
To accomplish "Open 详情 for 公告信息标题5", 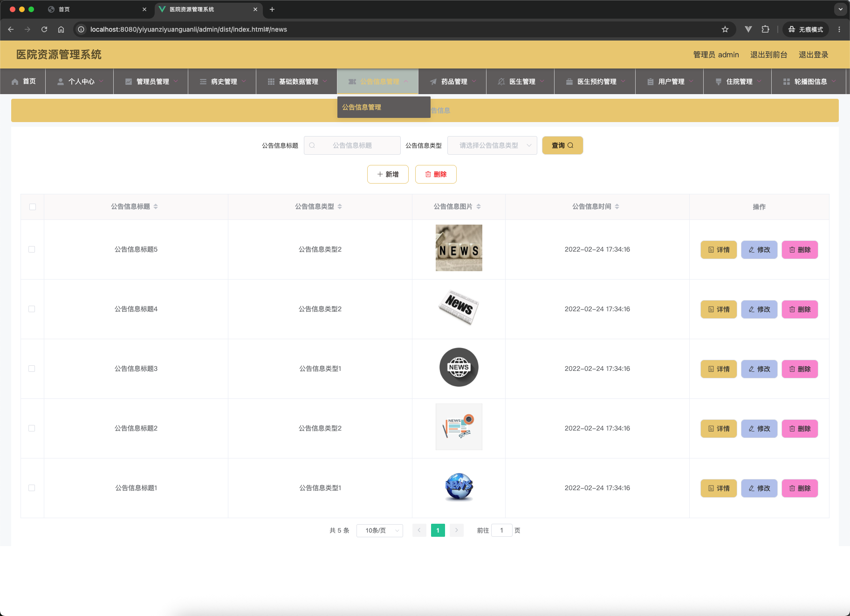I will point(719,250).
